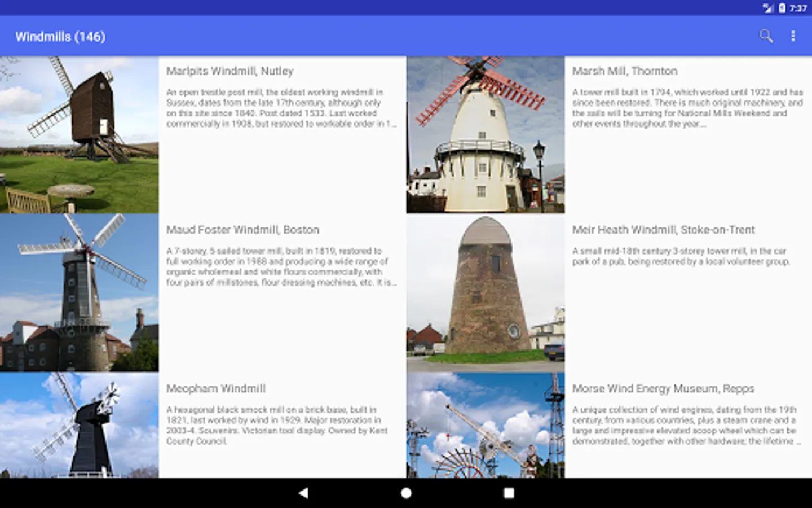Tap the signal strength icon in the status bar
This screenshot has width=812, height=508.
click(767, 8)
